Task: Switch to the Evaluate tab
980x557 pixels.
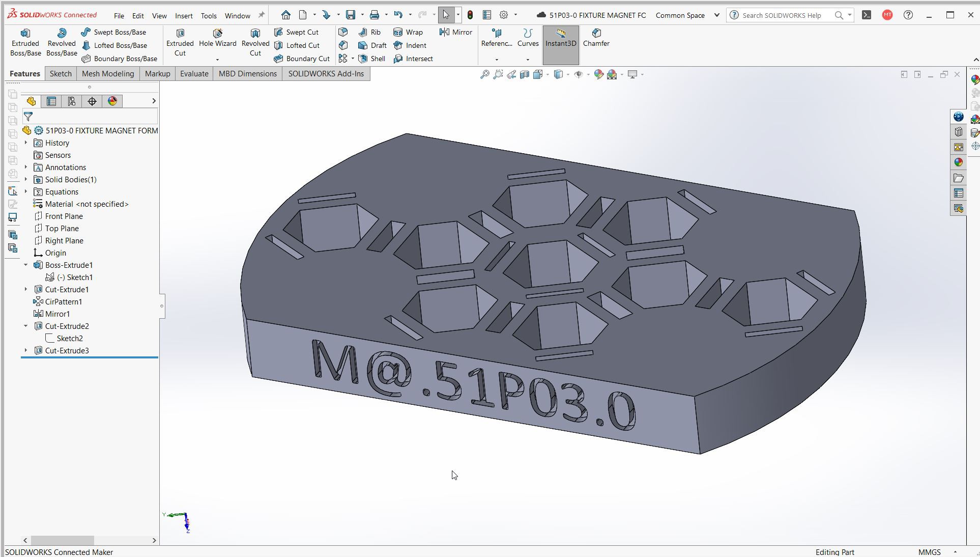Action: 194,73
